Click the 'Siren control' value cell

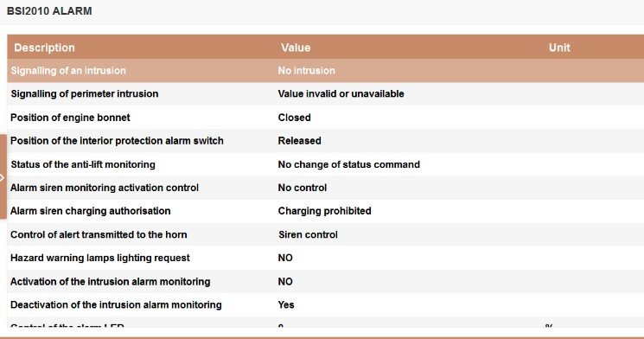point(308,234)
